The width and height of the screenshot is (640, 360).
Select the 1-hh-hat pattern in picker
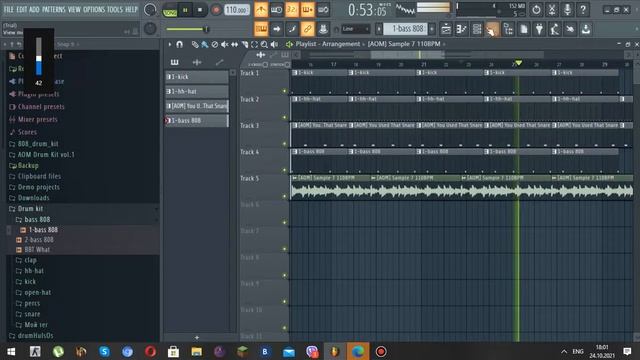(197, 91)
